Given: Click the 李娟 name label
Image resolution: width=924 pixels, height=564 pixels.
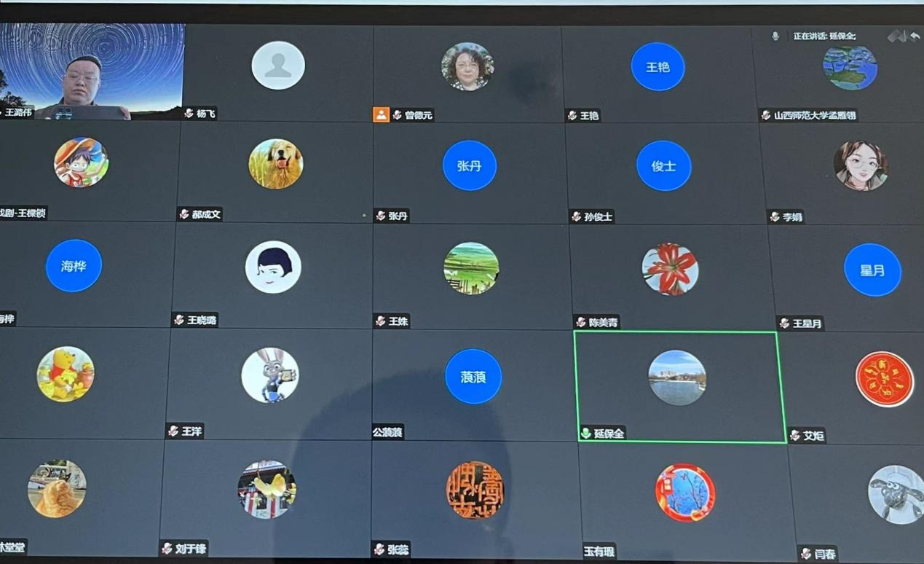Looking at the screenshot, I should [x=792, y=216].
